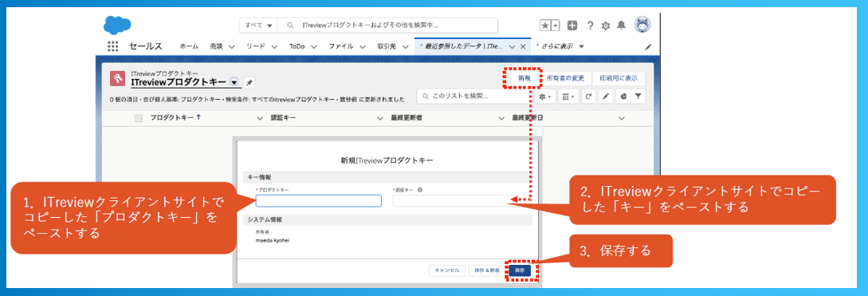Click the Salesforce cloud logo
Image resolution: width=868 pixels, height=296 pixels.
click(x=117, y=25)
